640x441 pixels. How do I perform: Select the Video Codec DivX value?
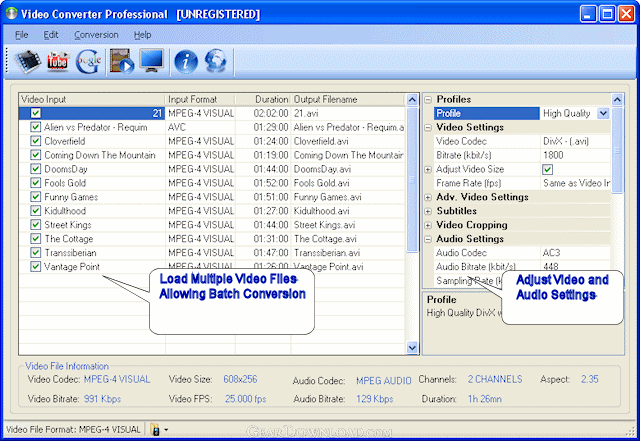(x=576, y=141)
